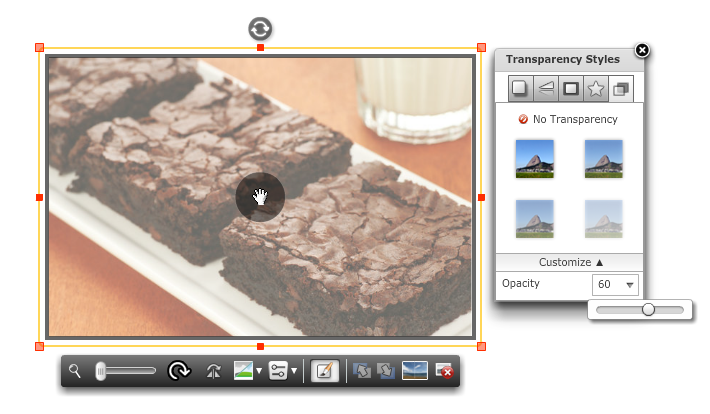The image size is (710, 414).
Task: Choose the half-transparent mountain thumbnail
Action: click(535, 219)
